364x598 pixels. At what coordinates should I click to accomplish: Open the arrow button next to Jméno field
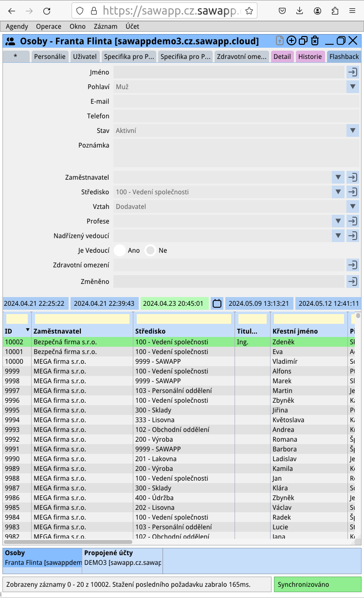click(352, 72)
